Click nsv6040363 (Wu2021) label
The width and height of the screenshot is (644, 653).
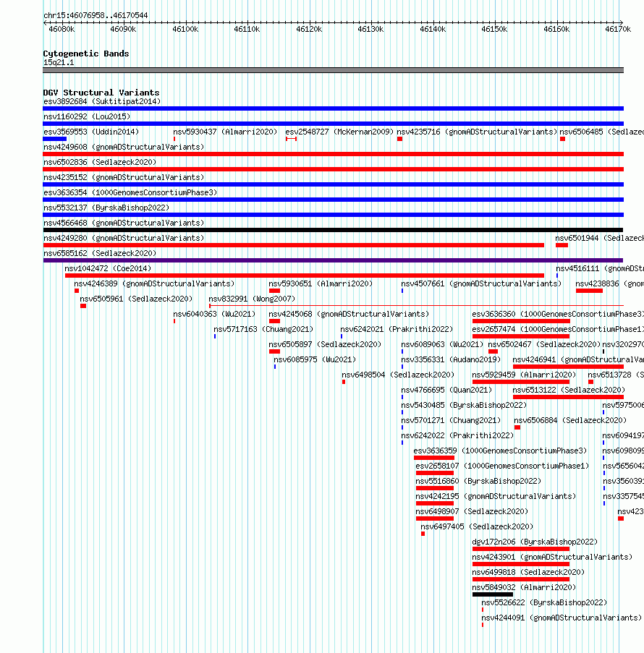coord(214,315)
